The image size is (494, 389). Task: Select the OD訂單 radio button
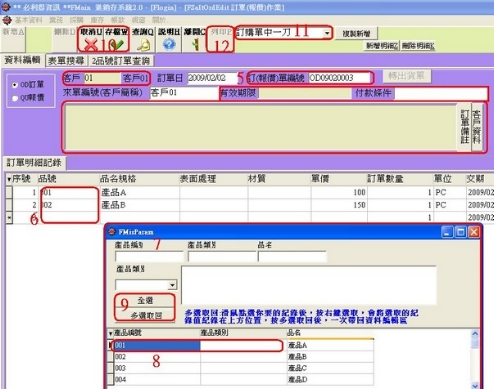pos(14,85)
